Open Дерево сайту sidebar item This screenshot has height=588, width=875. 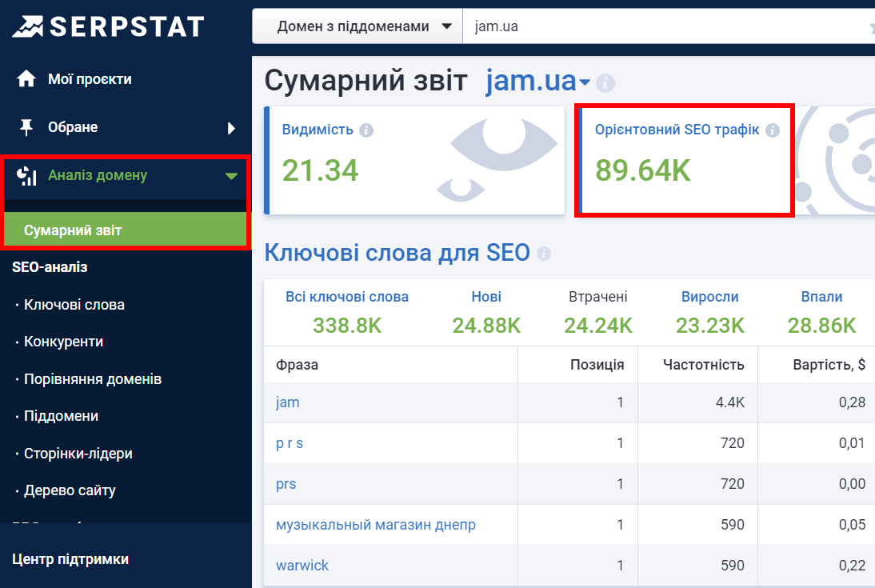pos(70,490)
